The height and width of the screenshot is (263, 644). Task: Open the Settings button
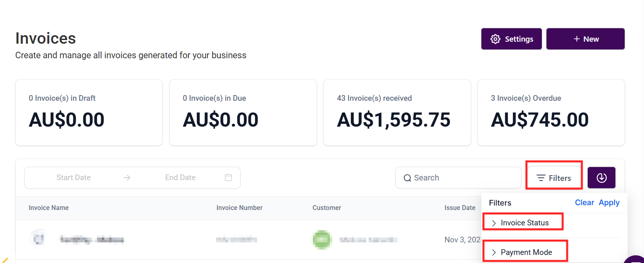[511, 39]
